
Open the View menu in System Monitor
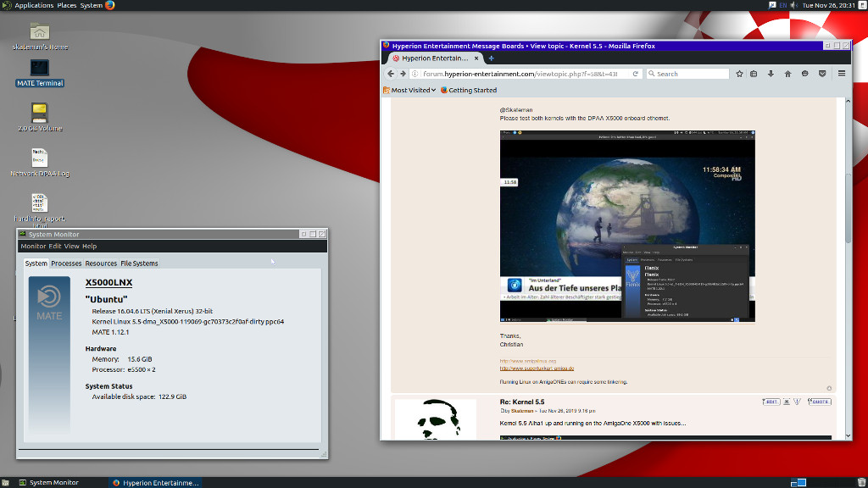point(71,247)
